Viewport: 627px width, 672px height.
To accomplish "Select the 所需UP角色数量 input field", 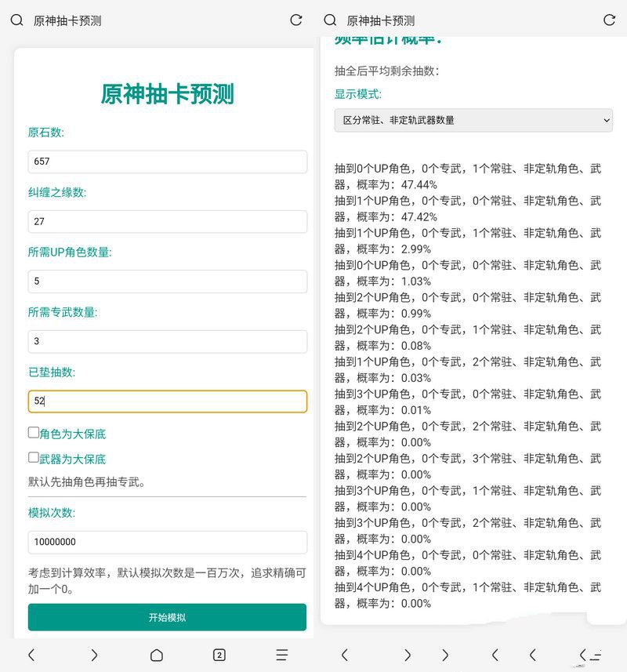I will coord(167,282).
